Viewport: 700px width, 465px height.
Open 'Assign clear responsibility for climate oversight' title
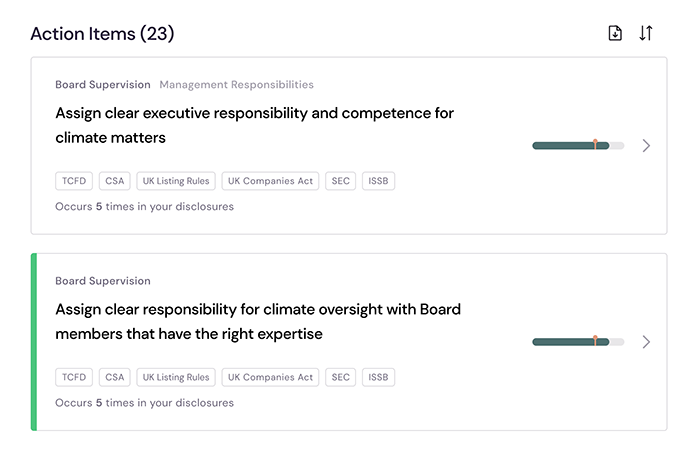258,321
